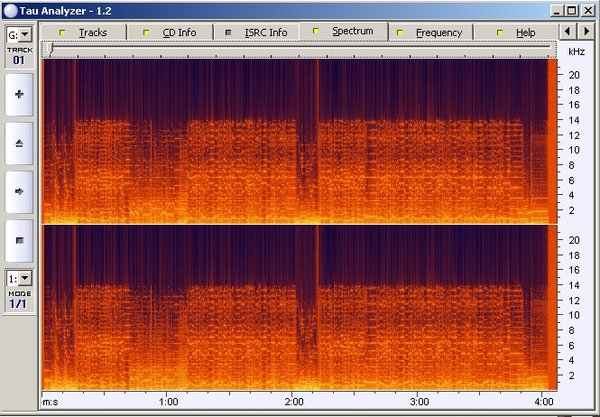The width and height of the screenshot is (600, 417).
Task: Click the position slider thumb above spectrum
Action: click(50, 47)
